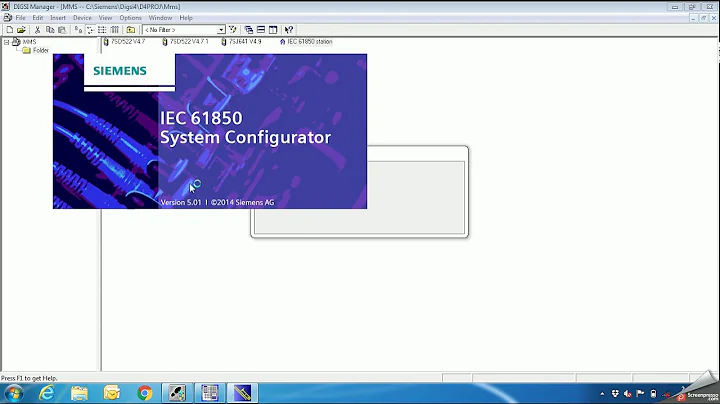Click 'Version 5.01' text on splash
Screen dimensions: 720x404
[x=181, y=202]
